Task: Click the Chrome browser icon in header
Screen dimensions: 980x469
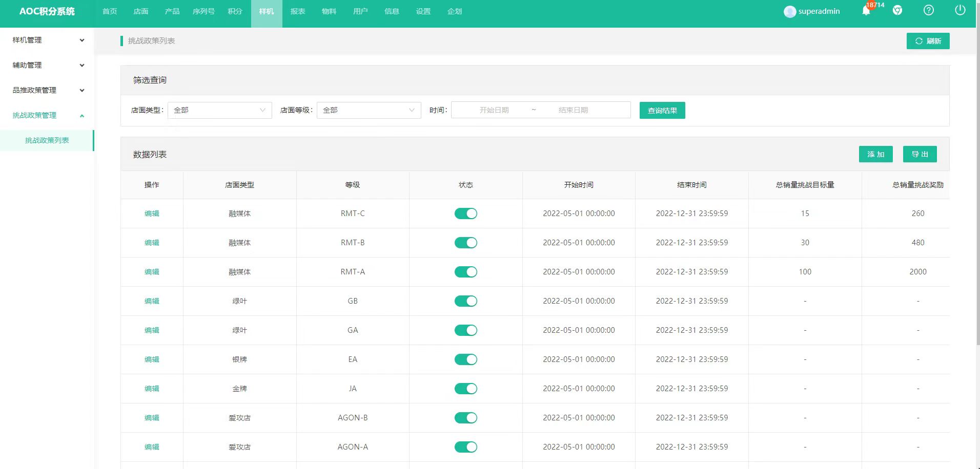Action: (x=897, y=10)
